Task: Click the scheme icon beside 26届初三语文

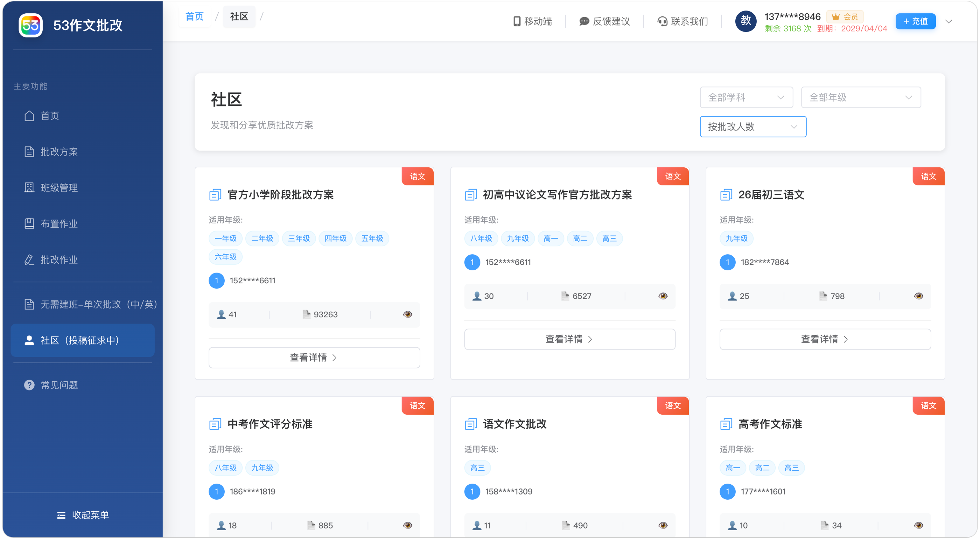Action: (x=726, y=195)
